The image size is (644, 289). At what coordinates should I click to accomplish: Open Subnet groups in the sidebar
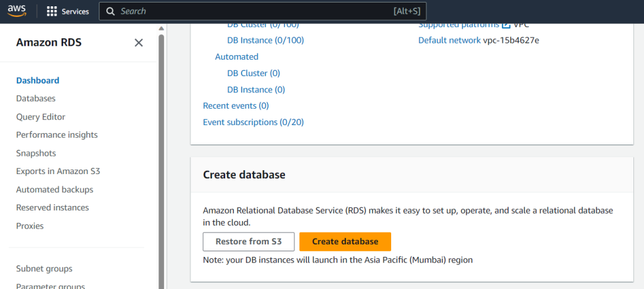[44, 269]
